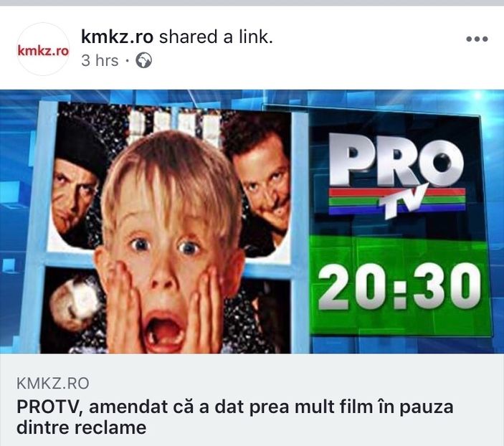Click 'dintre reclame' headline second line
Image resolution: width=504 pixels, height=446 pixels.
pos(81,427)
